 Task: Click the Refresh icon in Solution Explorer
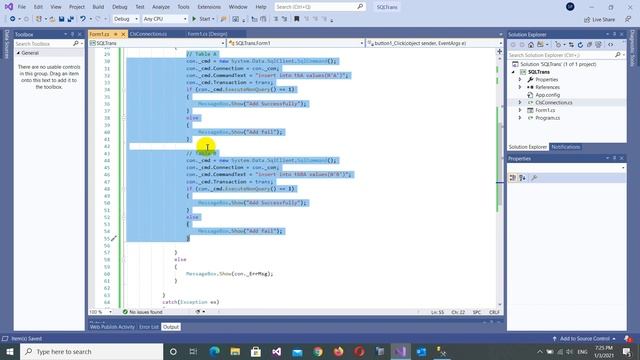(580, 44)
